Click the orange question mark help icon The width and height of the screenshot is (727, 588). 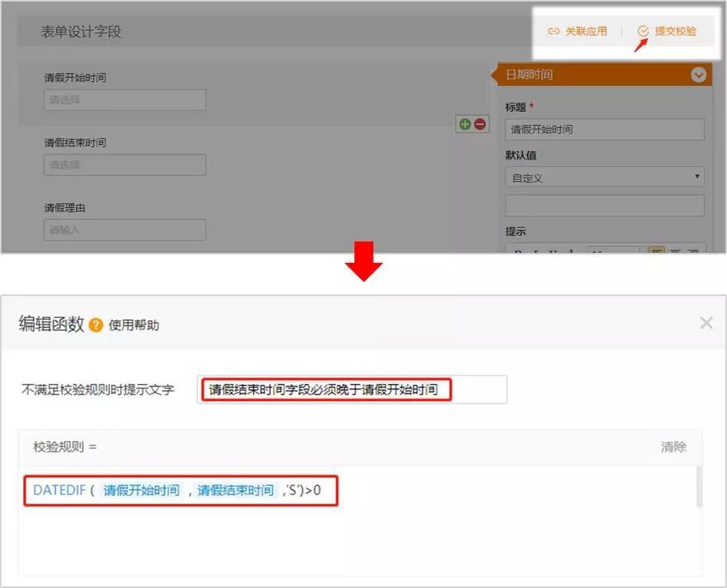click(x=96, y=325)
